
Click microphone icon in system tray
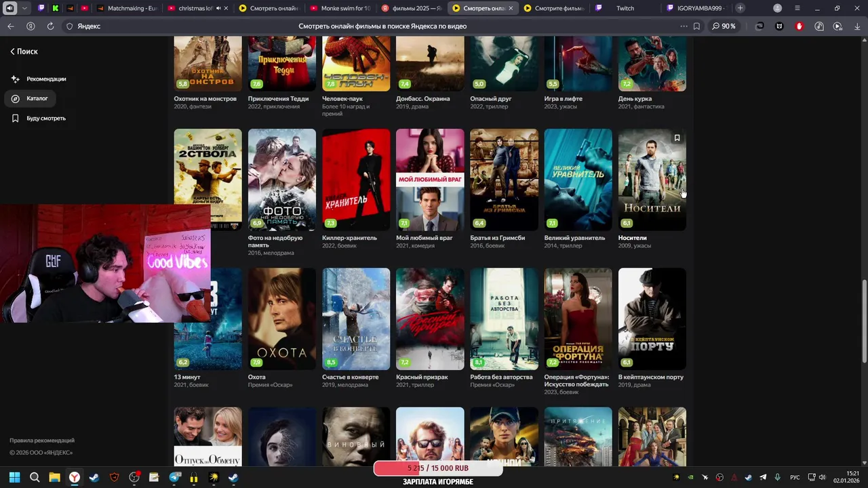pyautogui.click(x=777, y=477)
